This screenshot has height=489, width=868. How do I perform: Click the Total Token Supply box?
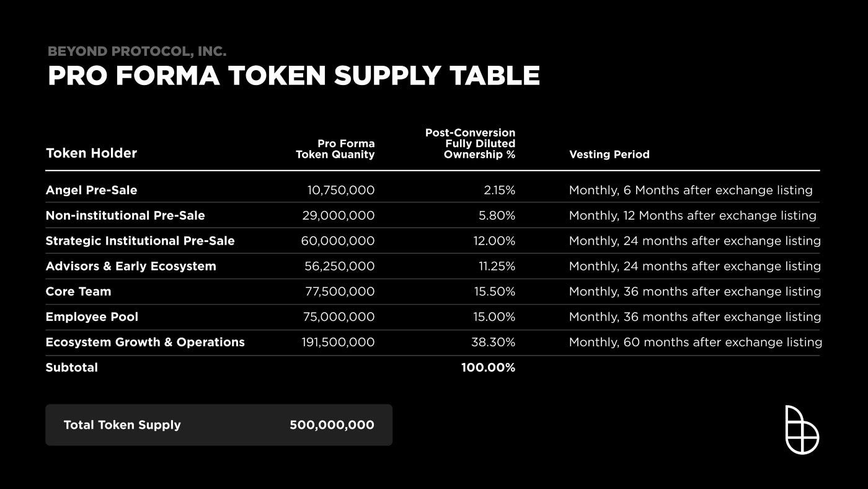[x=219, y=425]
